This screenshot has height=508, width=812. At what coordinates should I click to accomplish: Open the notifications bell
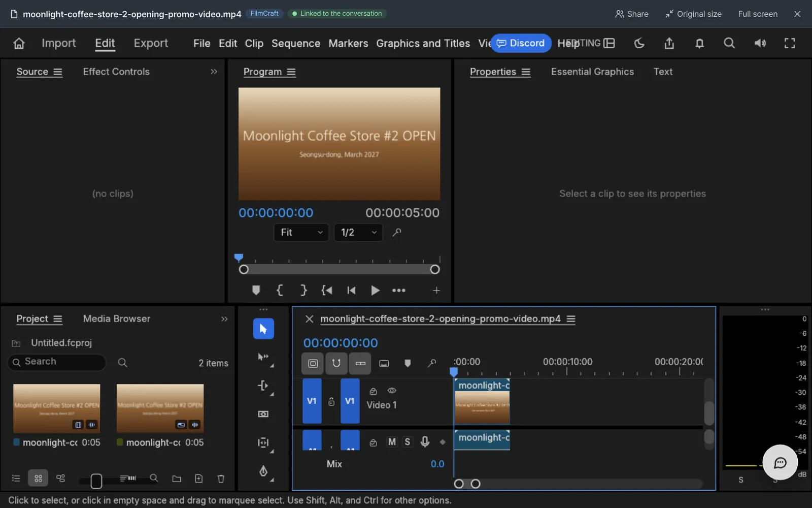(699, 43)
